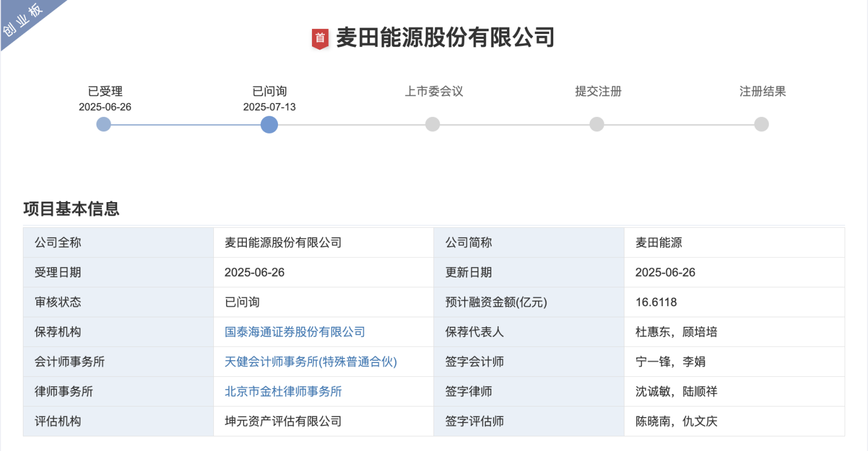
Task: Select the 已受理 stage dot on timeline
Action: pyautogui.click(x=104, y=124)
